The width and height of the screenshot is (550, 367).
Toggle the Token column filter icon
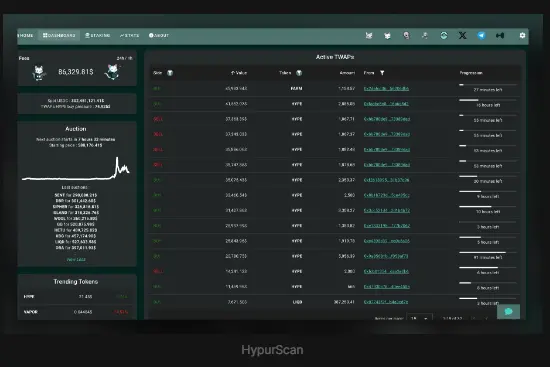tap(299, 73)
